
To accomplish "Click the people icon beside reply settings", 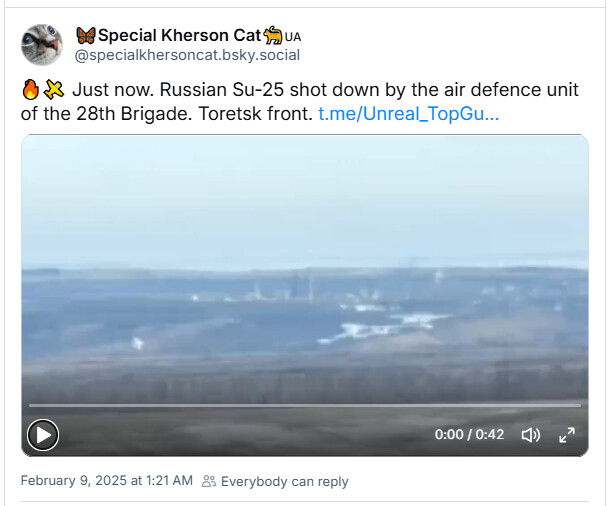I will click(x=209, y=481).
